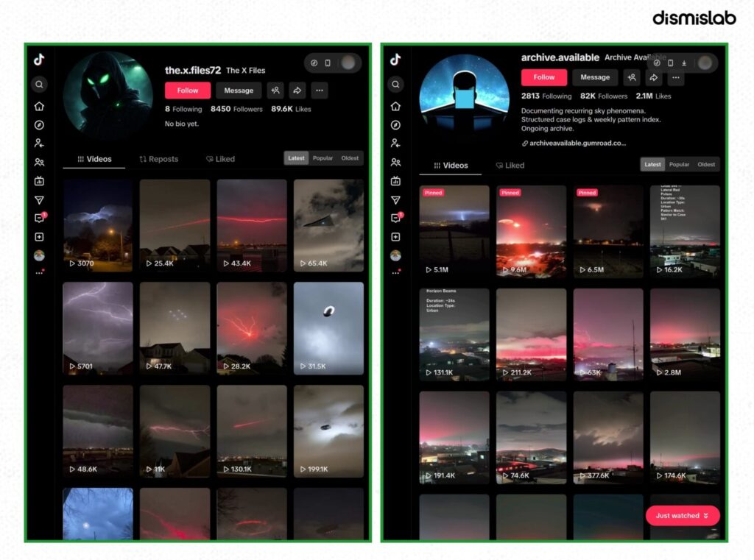Viewport: 754px width, 560px height.
Task: Open the Explore compass icon in right panel sidebar
Action: (395, 125)
